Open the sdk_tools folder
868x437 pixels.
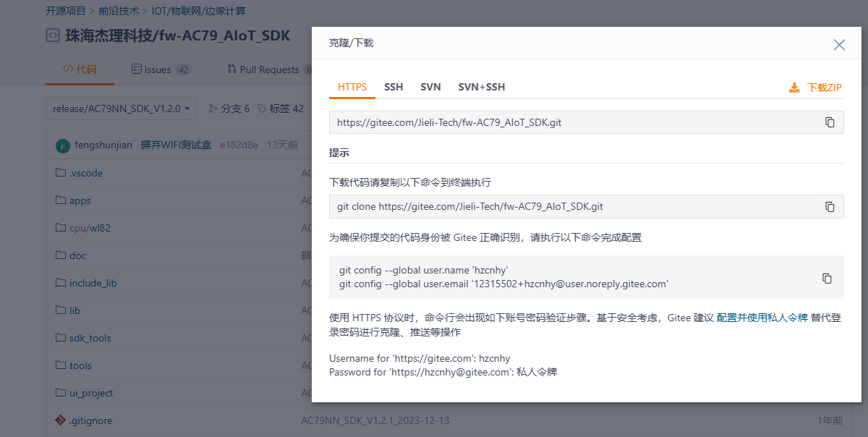[x=90, y=338]
